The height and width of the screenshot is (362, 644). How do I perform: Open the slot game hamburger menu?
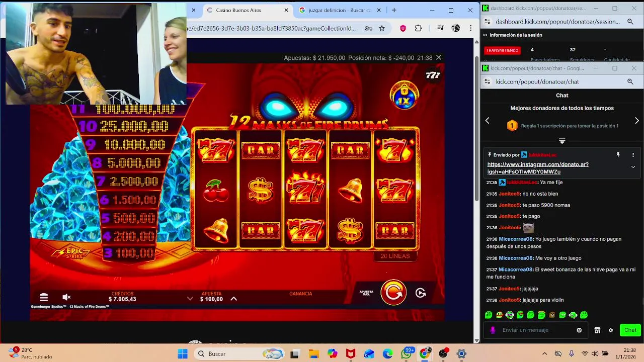tap(44, 298)
